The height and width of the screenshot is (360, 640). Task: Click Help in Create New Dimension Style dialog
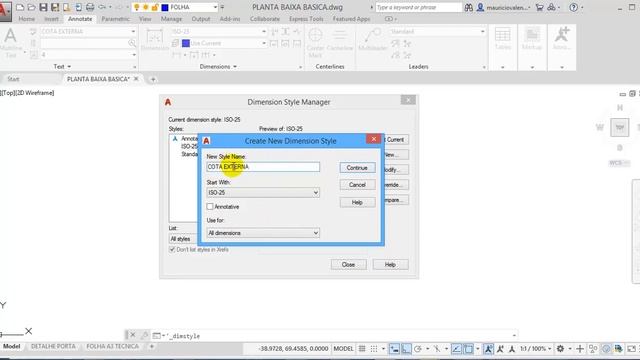(x=357, y=202)
